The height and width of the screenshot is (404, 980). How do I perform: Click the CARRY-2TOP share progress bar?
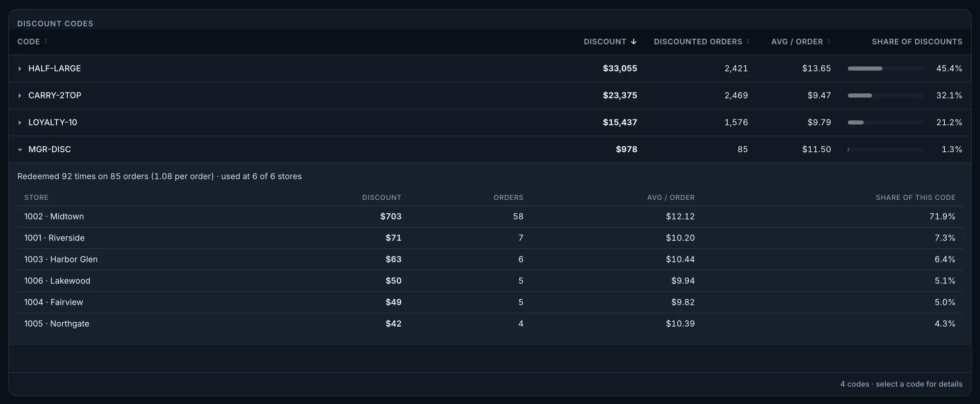pyautogui.click(x=885, y=95)
